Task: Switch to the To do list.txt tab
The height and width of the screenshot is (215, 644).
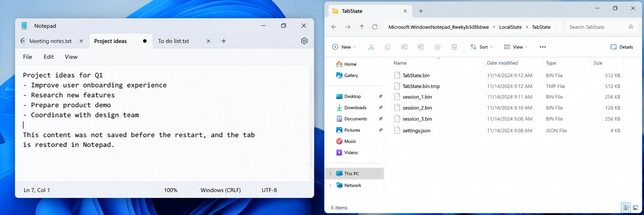Action: [173, 41]
